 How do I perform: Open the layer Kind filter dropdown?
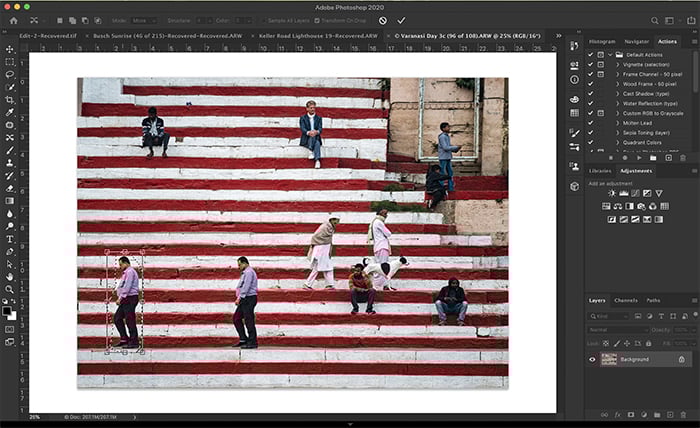point(608,316)
